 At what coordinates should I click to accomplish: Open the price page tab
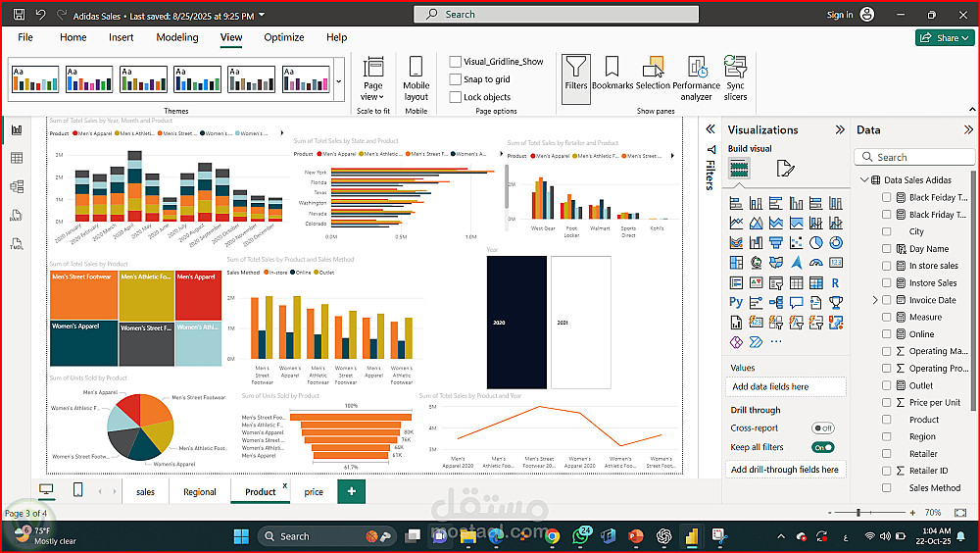(314, 491)
